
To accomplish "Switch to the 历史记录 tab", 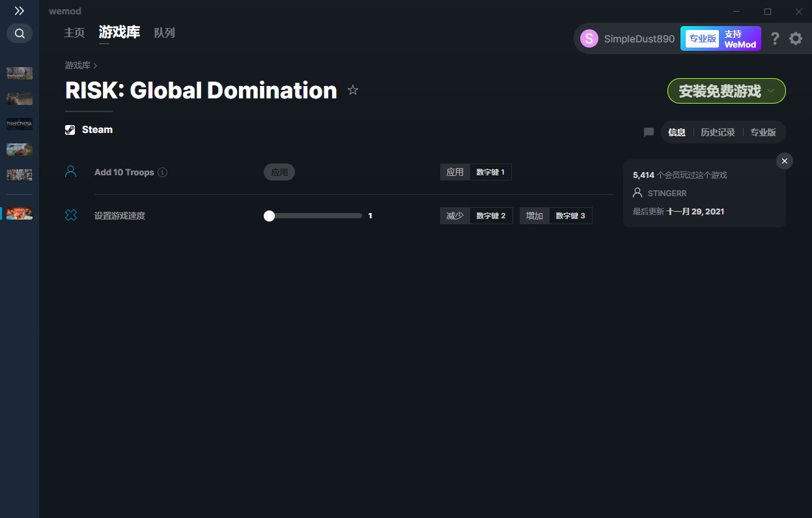I will tap(718, 132).
